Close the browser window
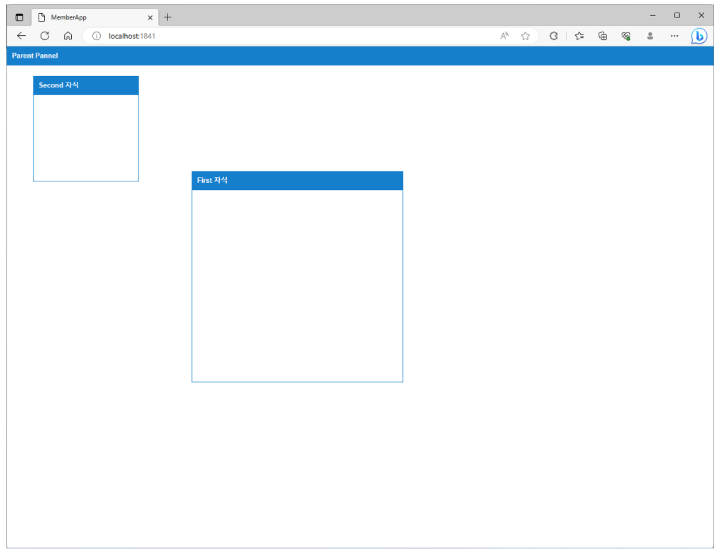Screen dimensions: 717x551 [x=701, y=15]
